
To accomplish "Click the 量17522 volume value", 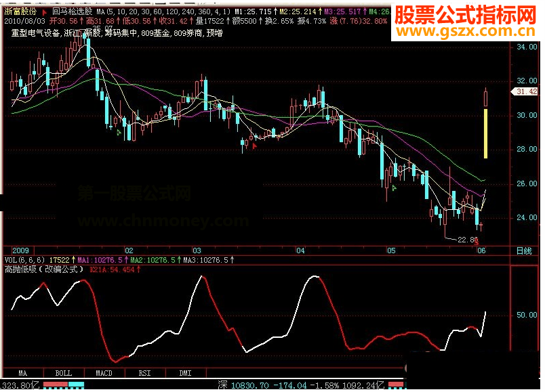I will pos(212,21).
